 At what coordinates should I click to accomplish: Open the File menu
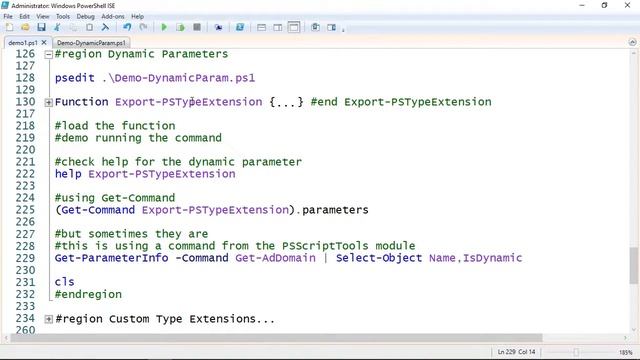point(8,16)
